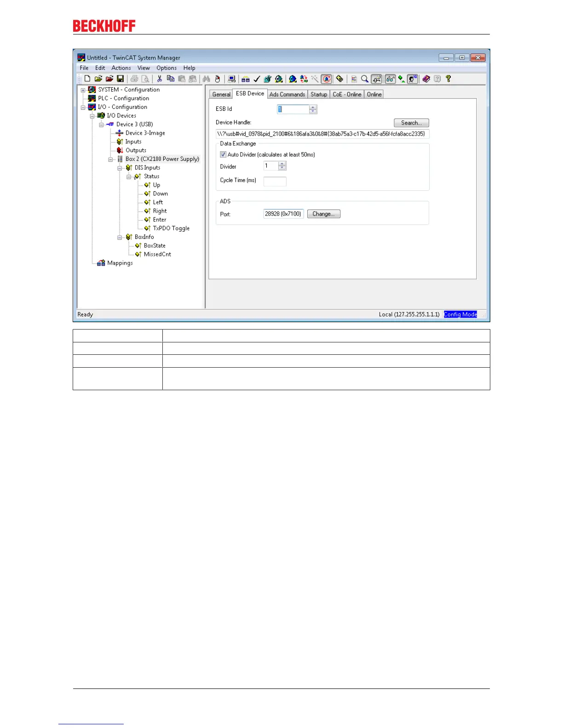Screen dimensions: 563x728
Task: Click the ESB Id input field
Action: click(293, 109)
